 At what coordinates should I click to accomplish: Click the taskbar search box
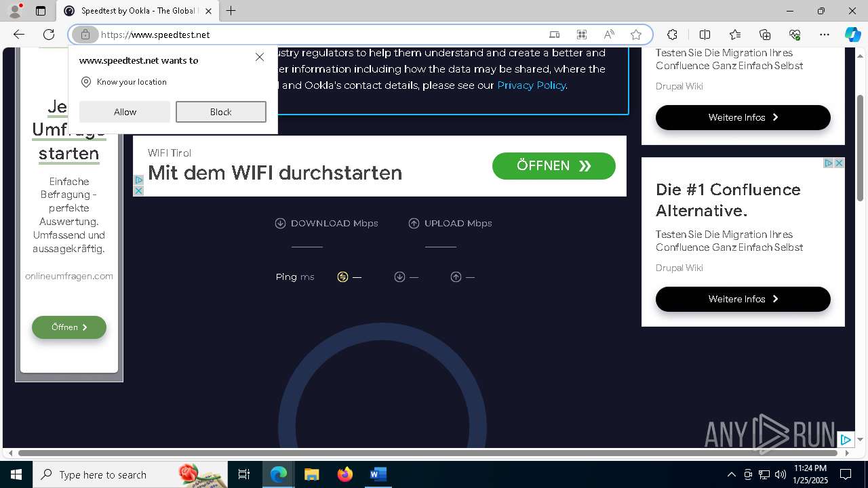click(130, 474)
